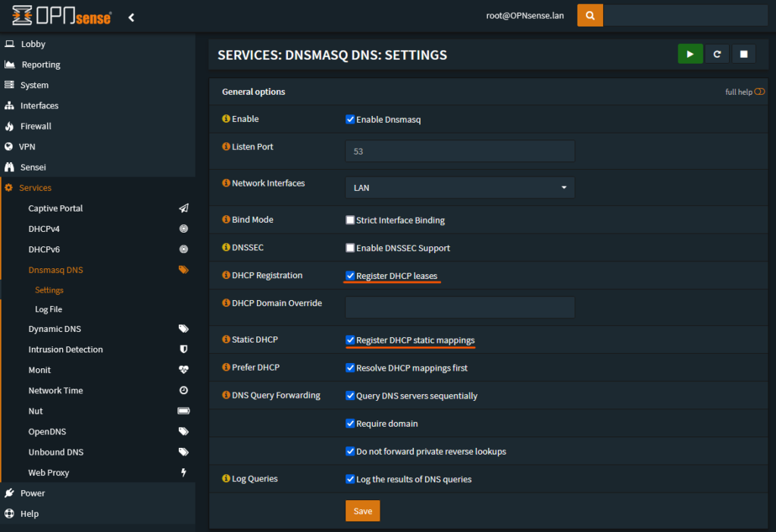Click the Nut battery icon
The height and width of the screenshot is (532, 776).
[183, 411]
